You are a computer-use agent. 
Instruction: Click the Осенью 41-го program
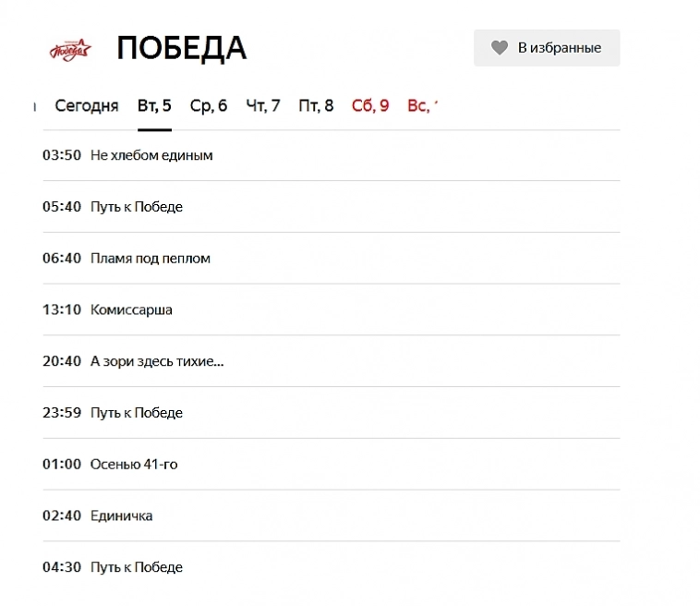click(x=134, y=465)
